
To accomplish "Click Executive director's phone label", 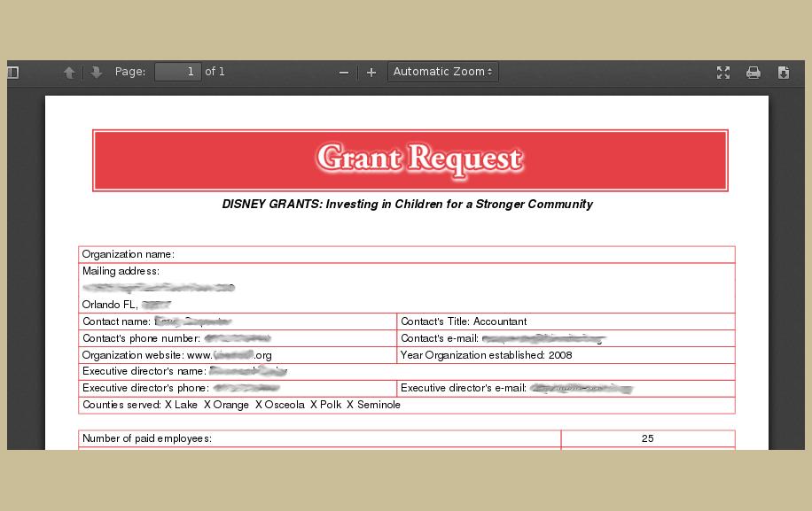I will click(145, 388).
